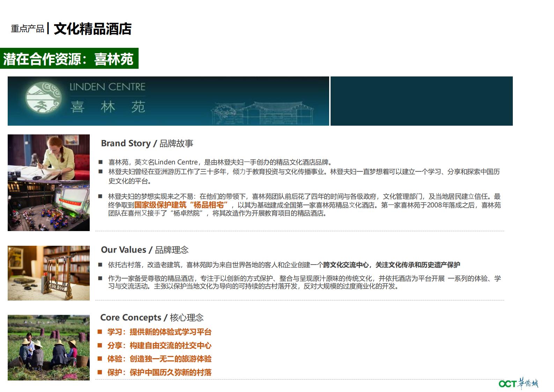The image size is (554, 392).
Task: Click the Core Concepts / 核心理念 heading
Action: [x=152, y=318]
